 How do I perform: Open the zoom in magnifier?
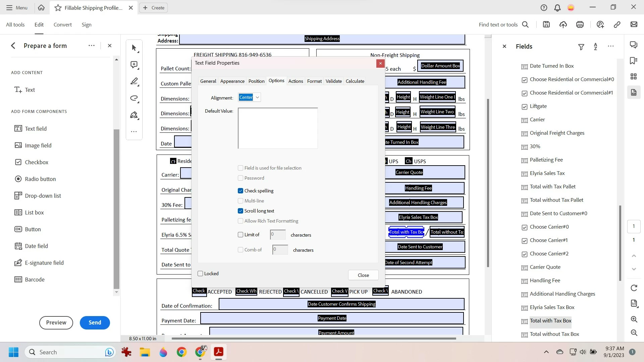[x=634, y=319]
